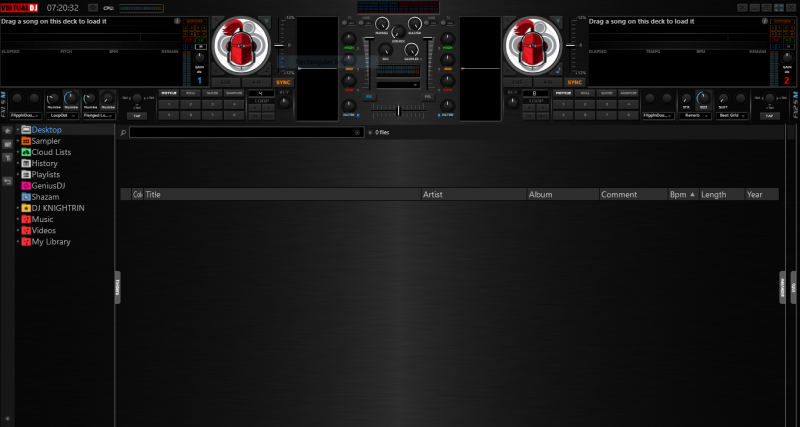Click the info icon on left deck
The width and height of the screenshot is (800, 427).
(x=177, y=19)
